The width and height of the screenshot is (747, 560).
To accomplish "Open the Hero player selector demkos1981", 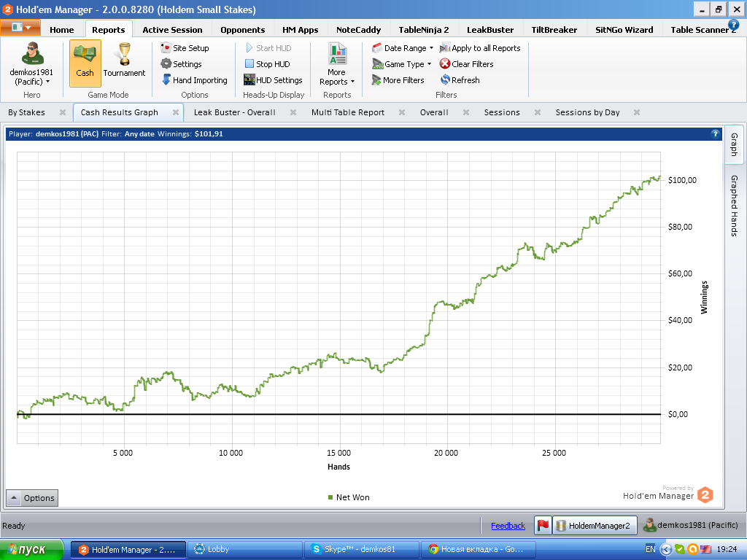I will 32,64.
